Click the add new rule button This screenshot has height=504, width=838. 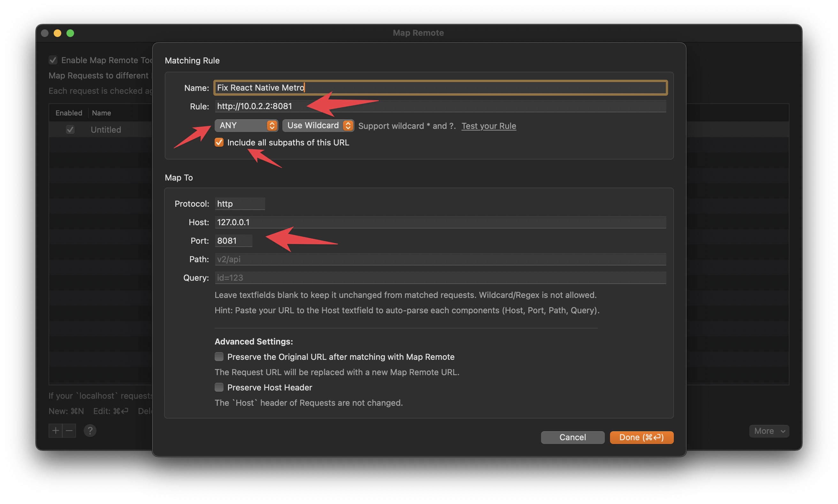coord(55,430)
